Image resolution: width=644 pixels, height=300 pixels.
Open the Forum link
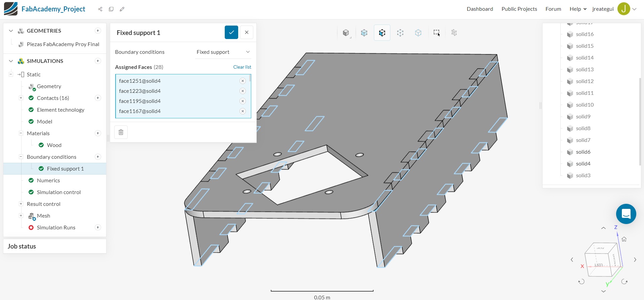tap(553, 9)
